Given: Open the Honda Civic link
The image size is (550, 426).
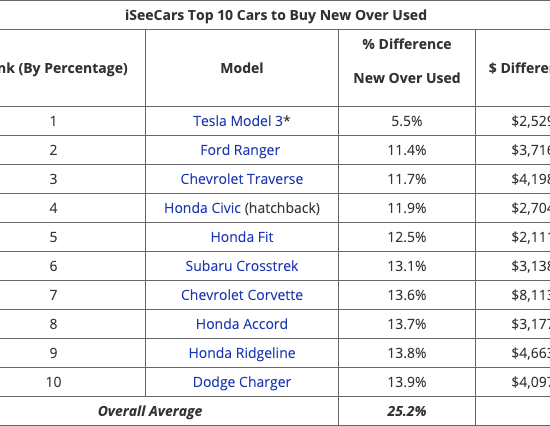Looking at the screenshot, I should tap(202, 208).
